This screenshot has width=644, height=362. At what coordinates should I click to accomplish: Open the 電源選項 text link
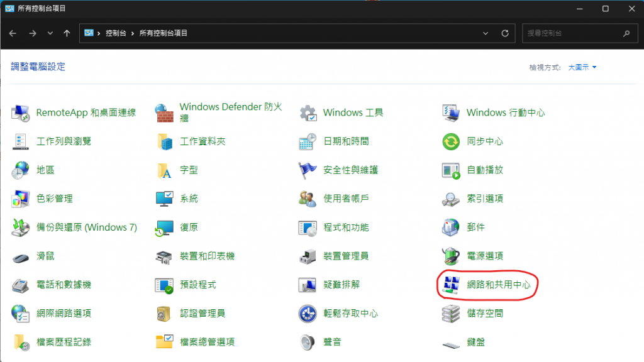[x=485, y=256]
